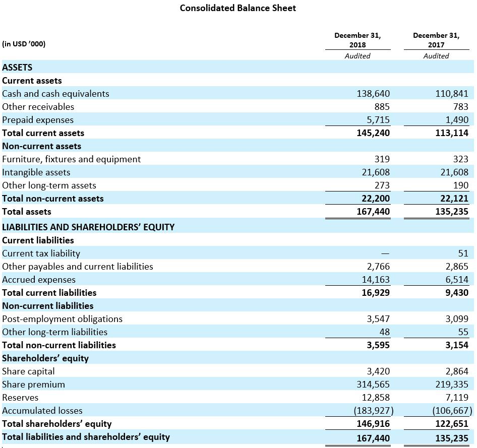This screenshot has width=477, height=448.
Task: Select the 'Prepaid expenses' row label
Action: click(x=38, y=120)
